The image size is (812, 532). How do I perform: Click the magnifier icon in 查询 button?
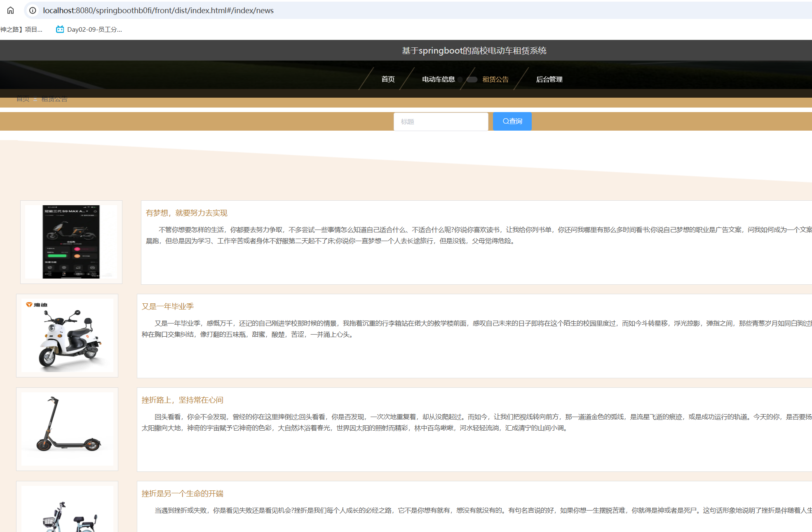click(x=506, y=121)
